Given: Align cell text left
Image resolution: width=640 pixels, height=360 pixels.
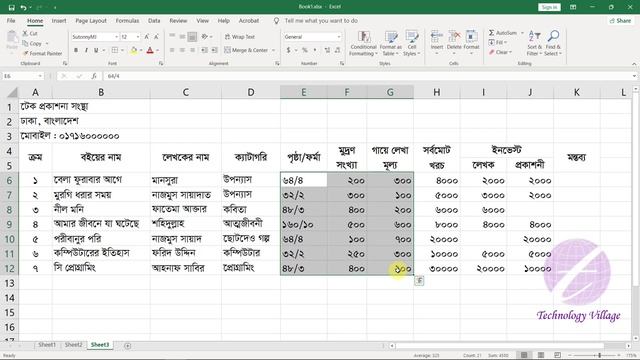Looking at the screenshot, I should pyautogui.click(x=172, y=50).
